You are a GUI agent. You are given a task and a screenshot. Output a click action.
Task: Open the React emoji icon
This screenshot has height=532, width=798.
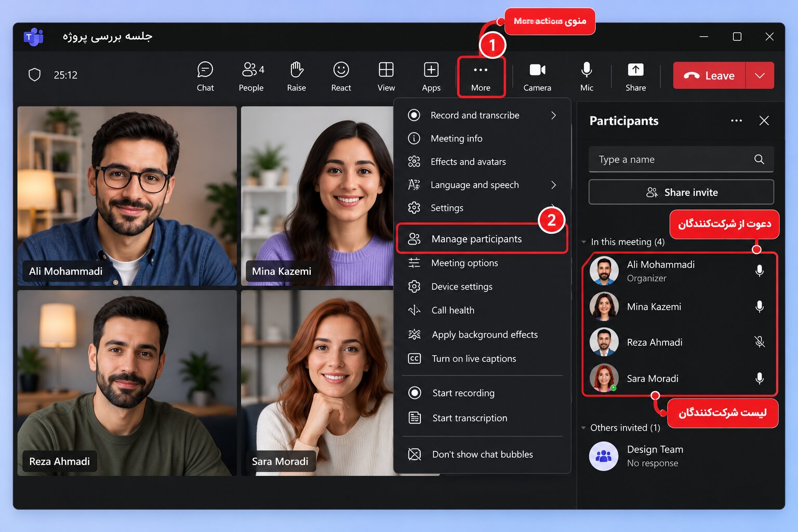pyautogui.click(x=341, y=70)
